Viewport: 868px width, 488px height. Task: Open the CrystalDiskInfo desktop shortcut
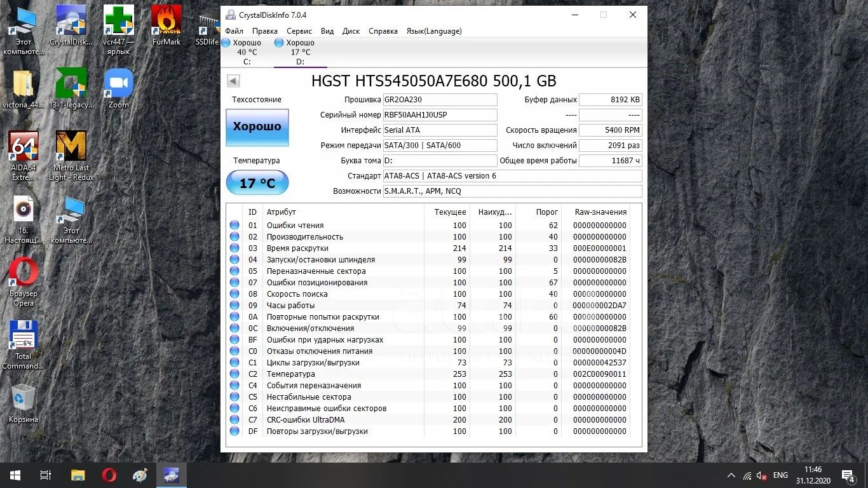71,25
